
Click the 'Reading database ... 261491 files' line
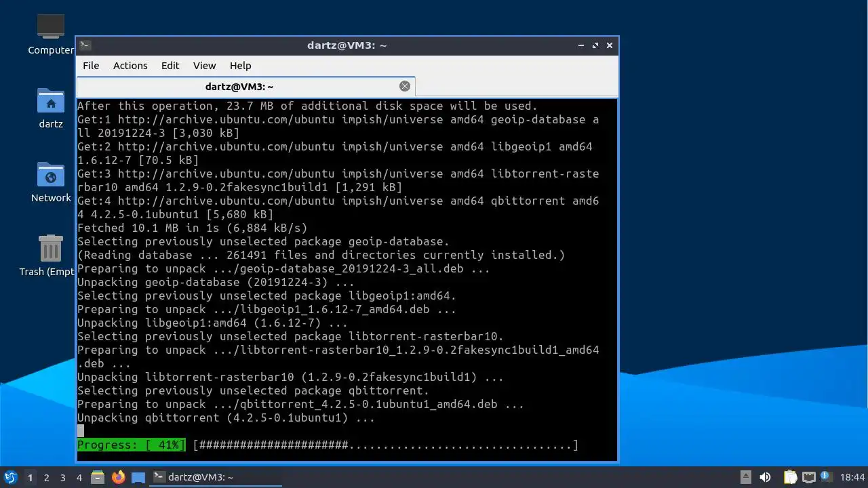(x=321, y=255)
